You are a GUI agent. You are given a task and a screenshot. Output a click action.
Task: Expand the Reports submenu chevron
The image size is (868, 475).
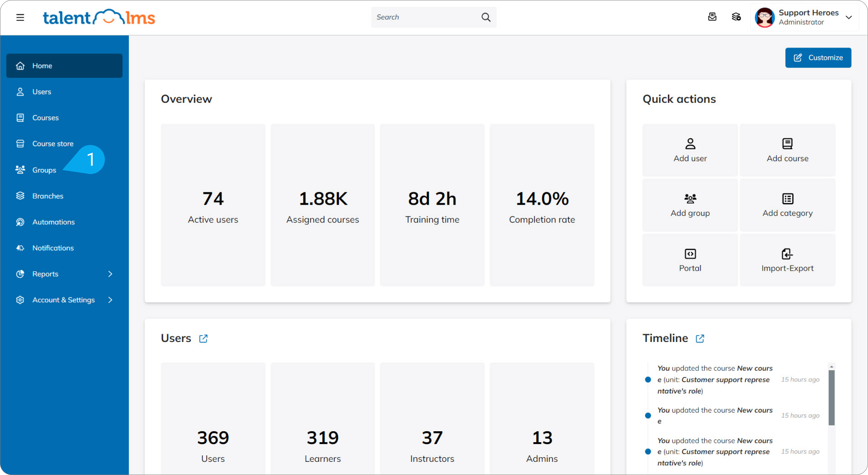pos(110,274)
